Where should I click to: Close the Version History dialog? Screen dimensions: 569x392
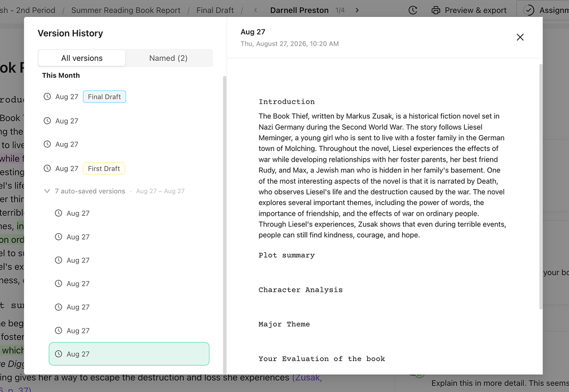point(520,37)
